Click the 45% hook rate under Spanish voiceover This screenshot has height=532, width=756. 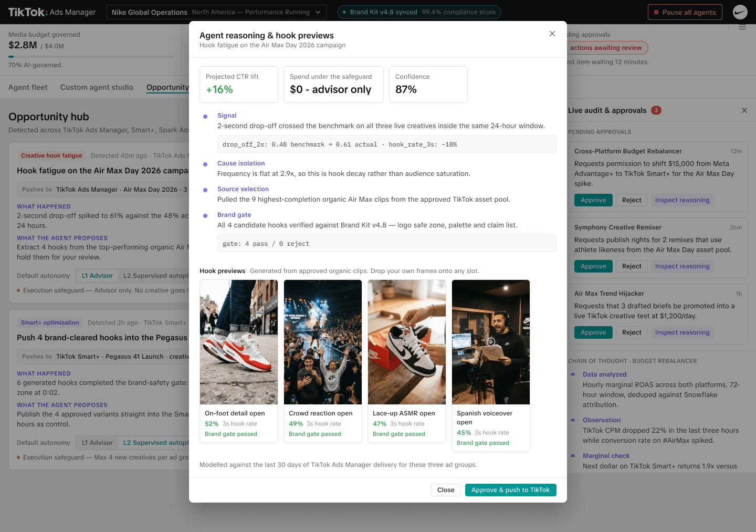pos(464,433)
